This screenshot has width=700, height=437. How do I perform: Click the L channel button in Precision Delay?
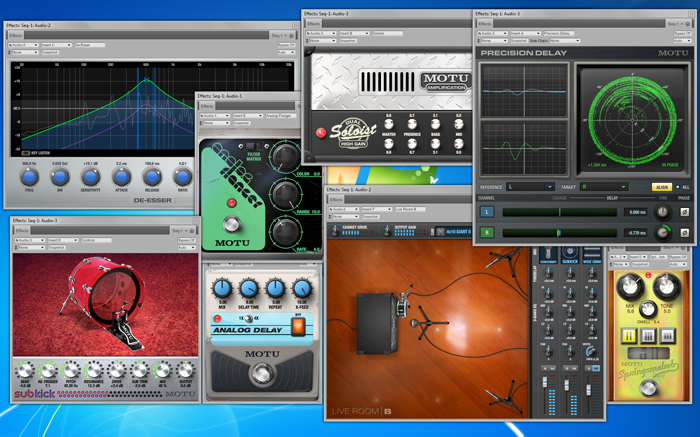pos(487,212)
